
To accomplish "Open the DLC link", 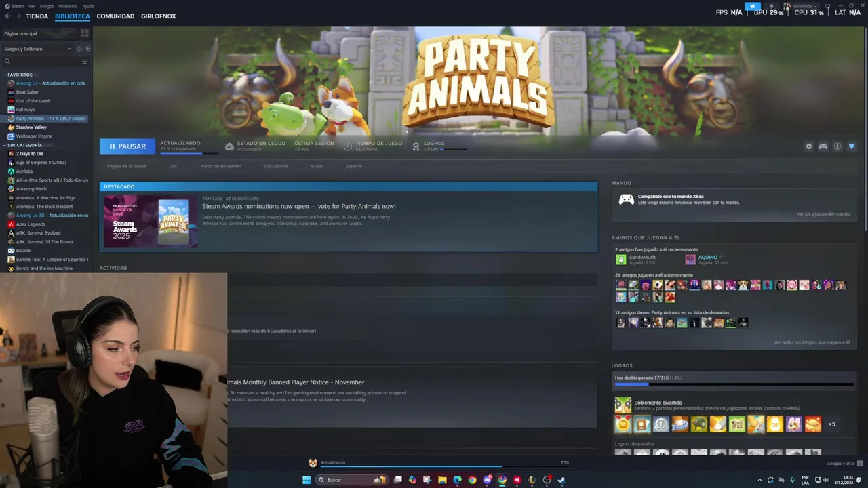I will (x=174, y=166).
